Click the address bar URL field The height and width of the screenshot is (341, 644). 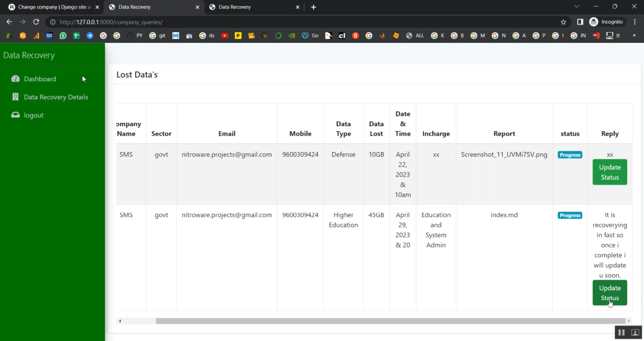tap(301, 22)
